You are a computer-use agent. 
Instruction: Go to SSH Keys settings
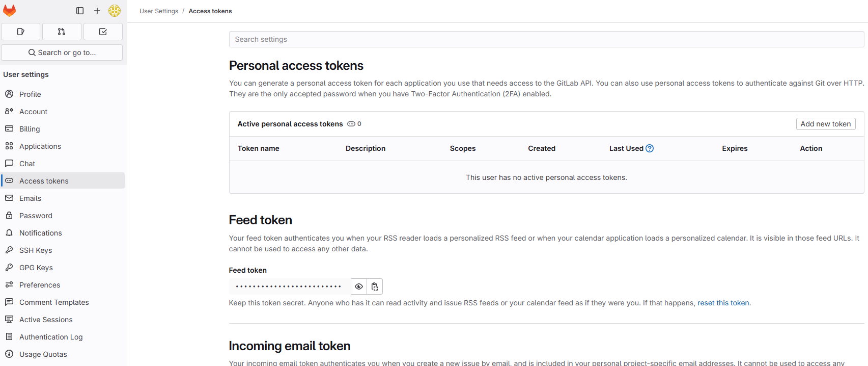(36, 250)
